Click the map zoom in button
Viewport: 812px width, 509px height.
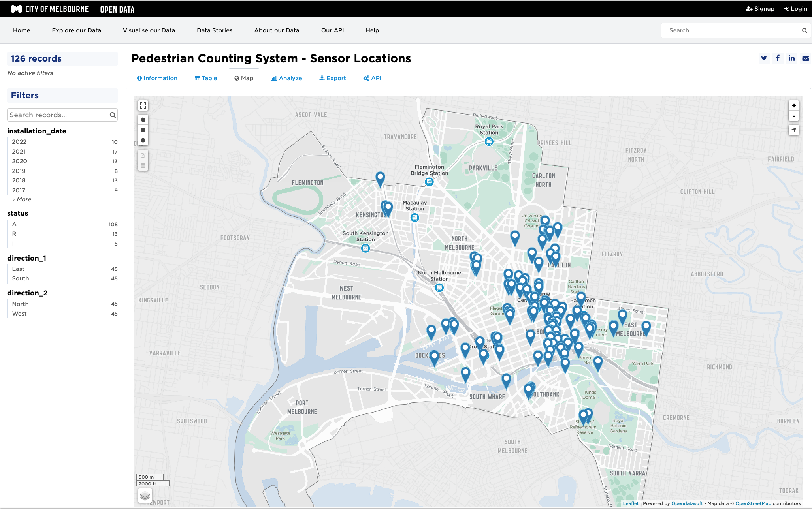click(x=794, y=105)
